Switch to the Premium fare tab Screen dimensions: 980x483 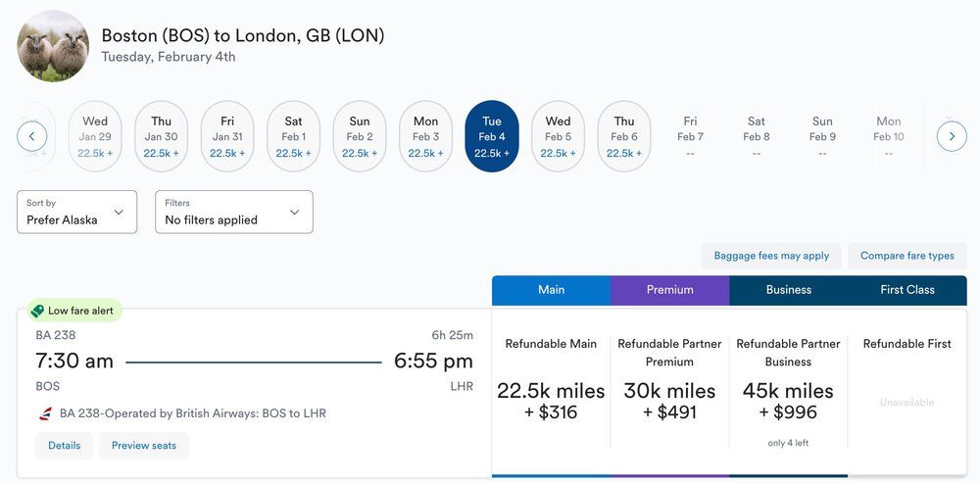pos(669,290)
